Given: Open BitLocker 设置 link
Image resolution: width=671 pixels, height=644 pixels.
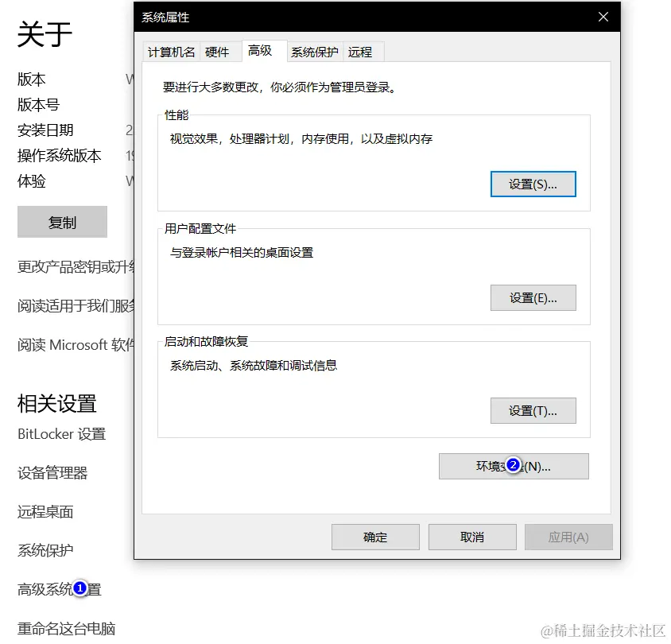Looking at the screenshot, I should (62, 434).
